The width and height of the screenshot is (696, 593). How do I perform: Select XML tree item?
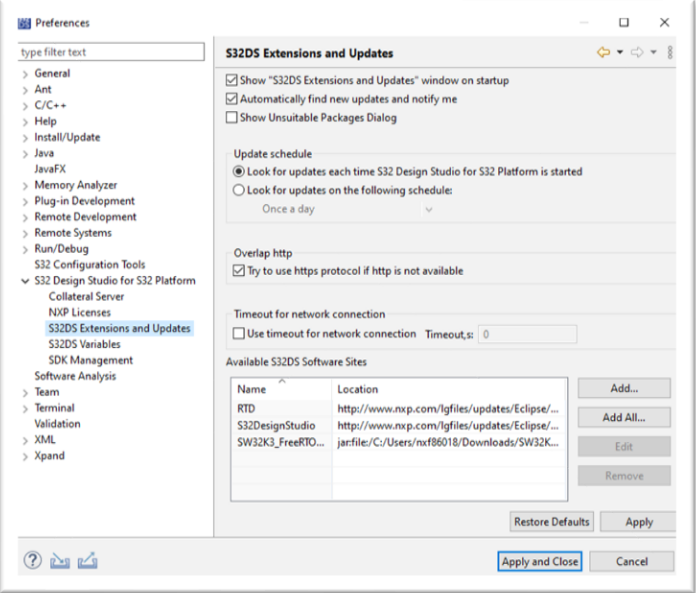tap(45, 440)
